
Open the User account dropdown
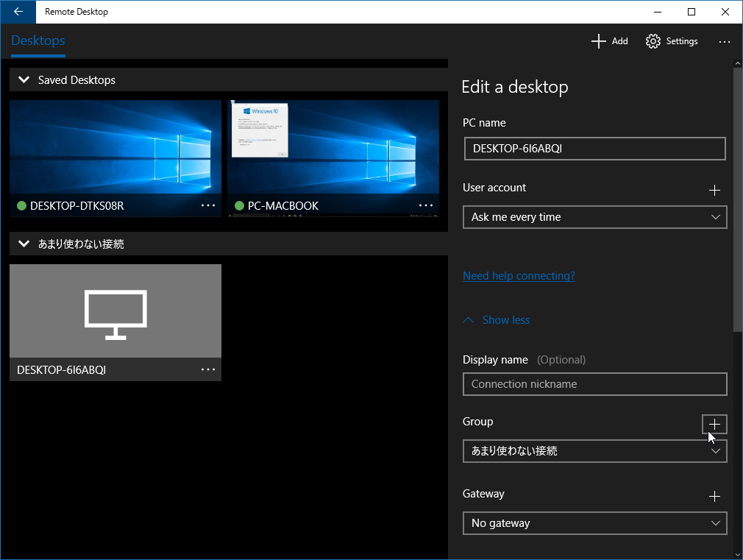[x=594, y=217]
